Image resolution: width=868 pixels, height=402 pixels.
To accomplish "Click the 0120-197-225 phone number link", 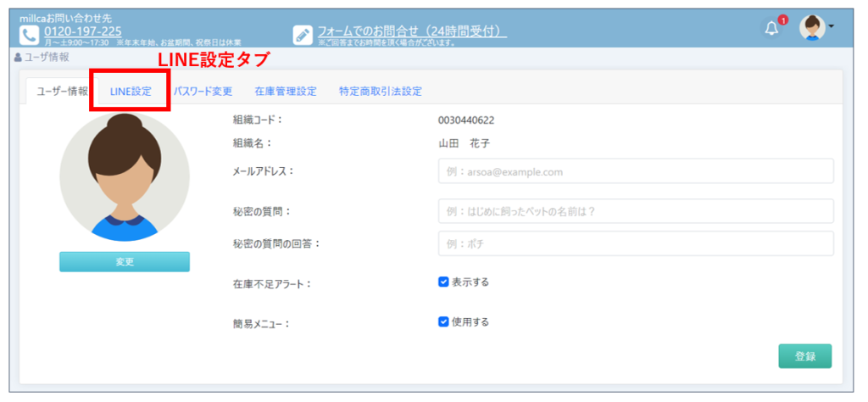I will (82, 31).
